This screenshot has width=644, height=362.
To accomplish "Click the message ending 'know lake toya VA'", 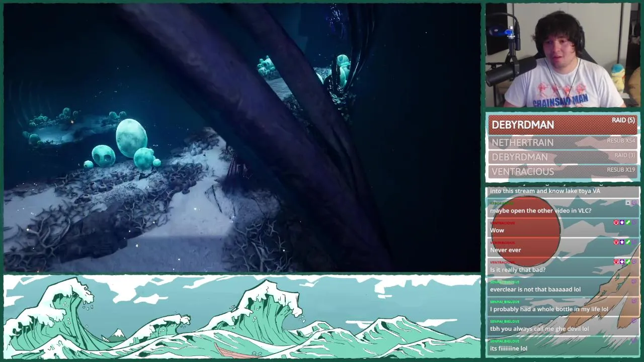I will tap(545, 191).
